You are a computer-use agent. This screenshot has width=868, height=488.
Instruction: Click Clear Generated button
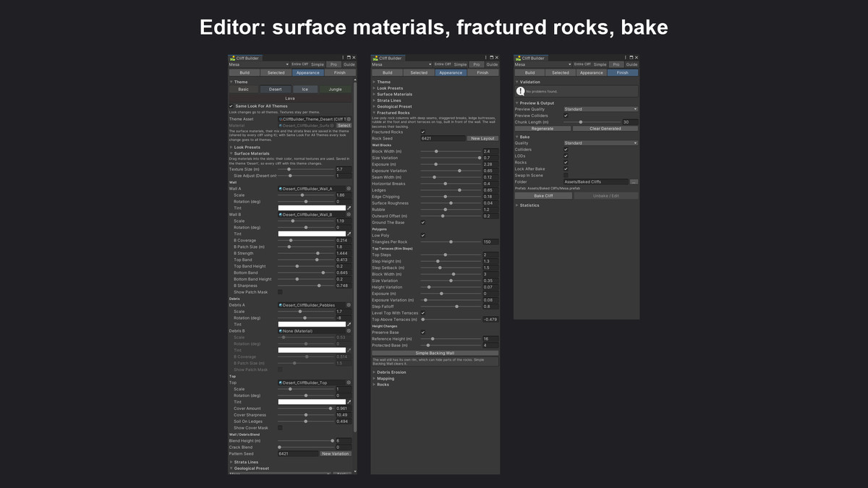click(x=605, y=129)
